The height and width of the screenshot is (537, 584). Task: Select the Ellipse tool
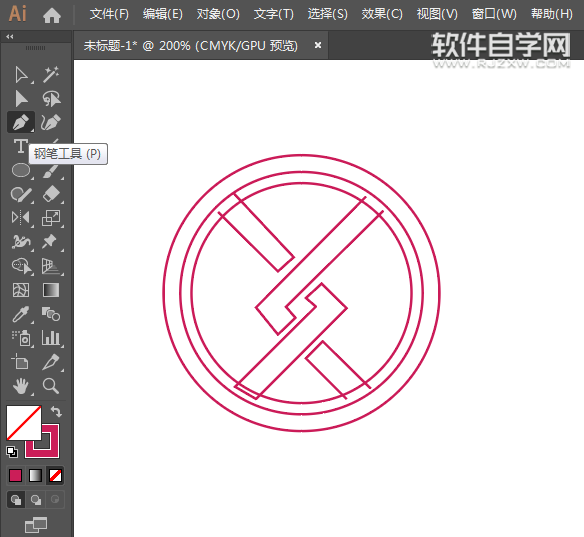pyautogui.click(x=21, y=170)
